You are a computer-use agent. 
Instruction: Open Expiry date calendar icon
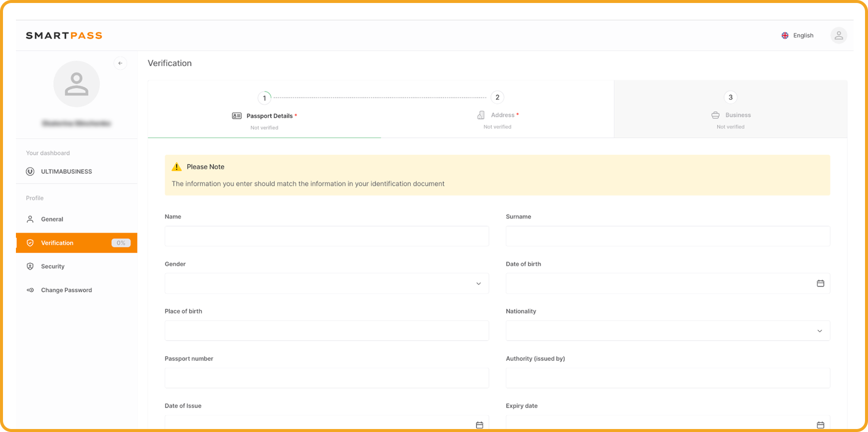[820, 425]
